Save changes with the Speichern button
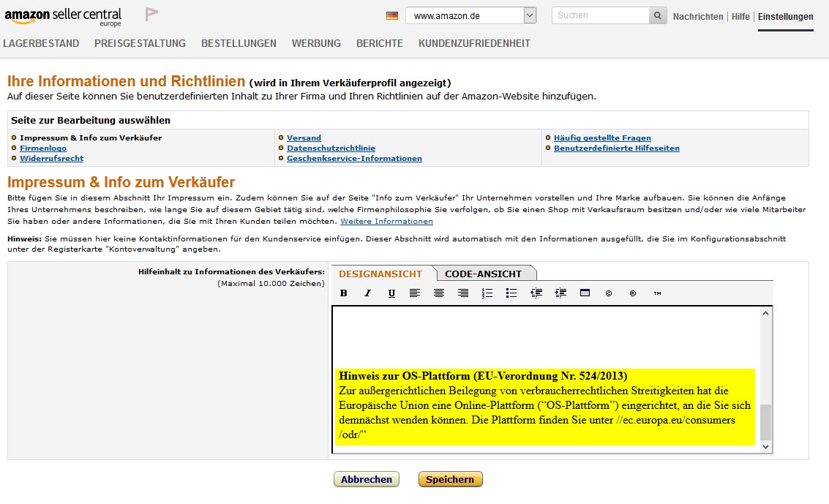The height and width of the screenshot is (504, 829). 451,479
